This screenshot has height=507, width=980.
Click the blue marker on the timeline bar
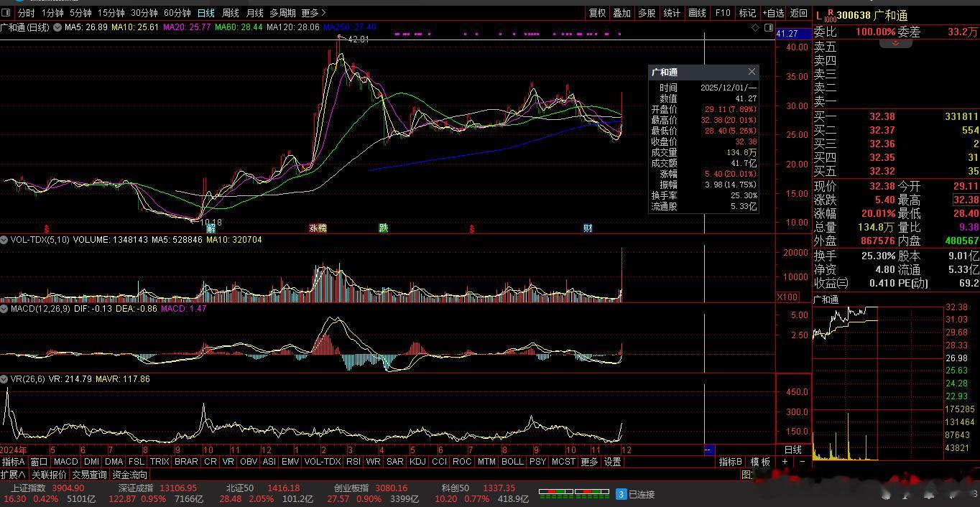pos(708,450)
